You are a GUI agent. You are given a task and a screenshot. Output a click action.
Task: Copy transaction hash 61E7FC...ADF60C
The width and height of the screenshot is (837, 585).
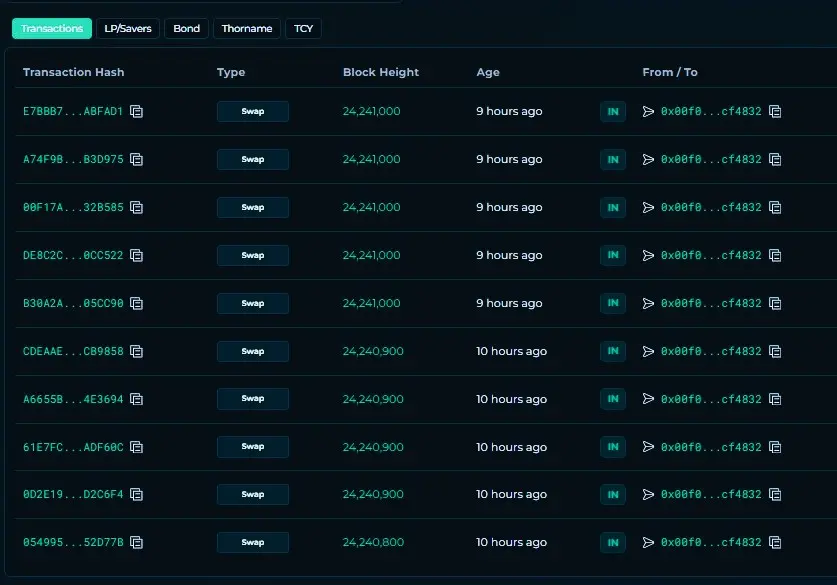137,447
